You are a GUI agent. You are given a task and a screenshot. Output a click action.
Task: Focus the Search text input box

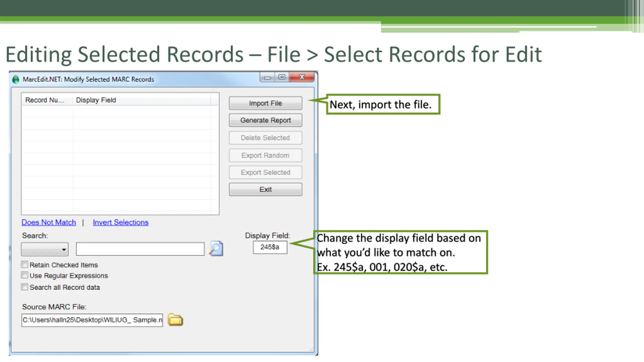[140, 249]
